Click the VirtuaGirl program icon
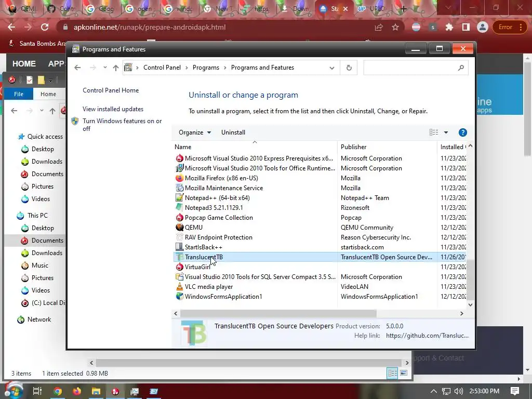Image resolution: width=532 pixels, height=399 pixels. [179, 267]
